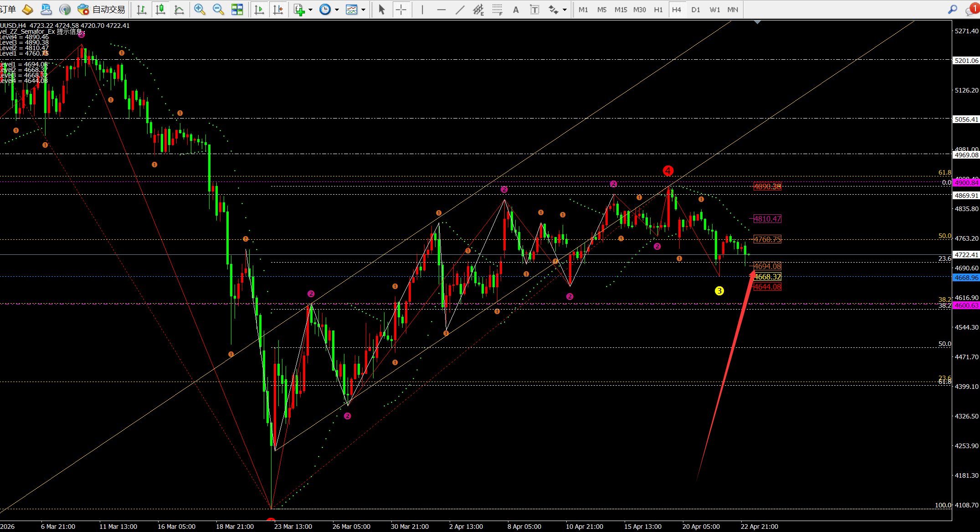Image resolution: width=980 pixels, height=532 pixels.
Task: Draw a trendline with the diagonal line tool
Action: coord(460,10)
